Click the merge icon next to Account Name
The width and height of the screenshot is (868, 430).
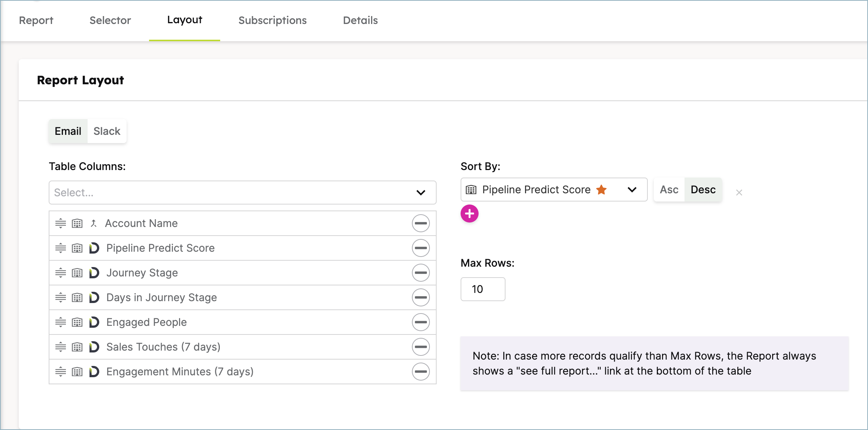(x=94, y=223)
